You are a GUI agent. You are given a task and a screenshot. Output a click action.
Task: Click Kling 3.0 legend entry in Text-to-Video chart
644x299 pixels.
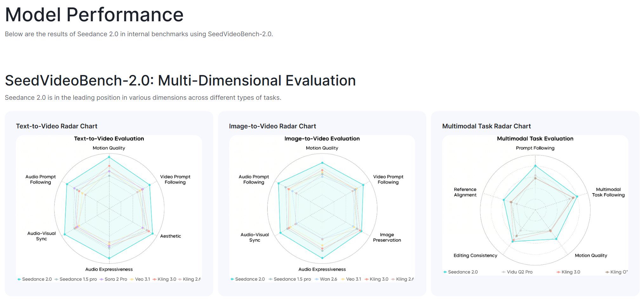pyautogui.click(x=164, y=279)
